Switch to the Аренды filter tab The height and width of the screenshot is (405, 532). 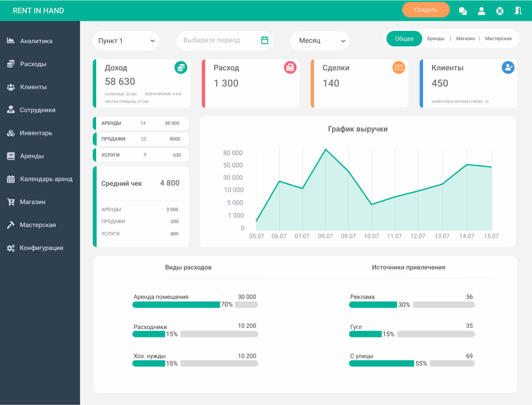click(436, 39)
